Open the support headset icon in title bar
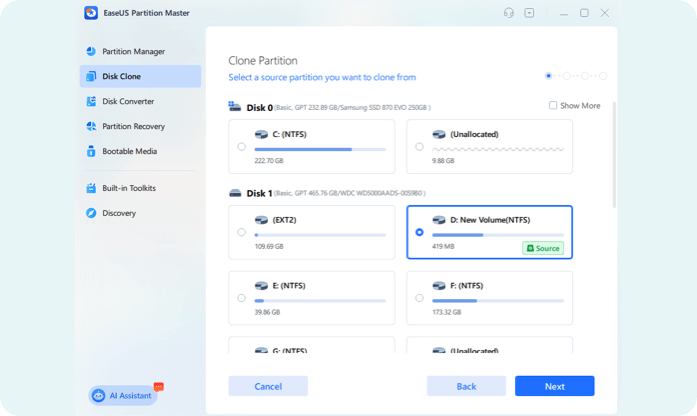The image size is (697, 416). pos(509,13)
